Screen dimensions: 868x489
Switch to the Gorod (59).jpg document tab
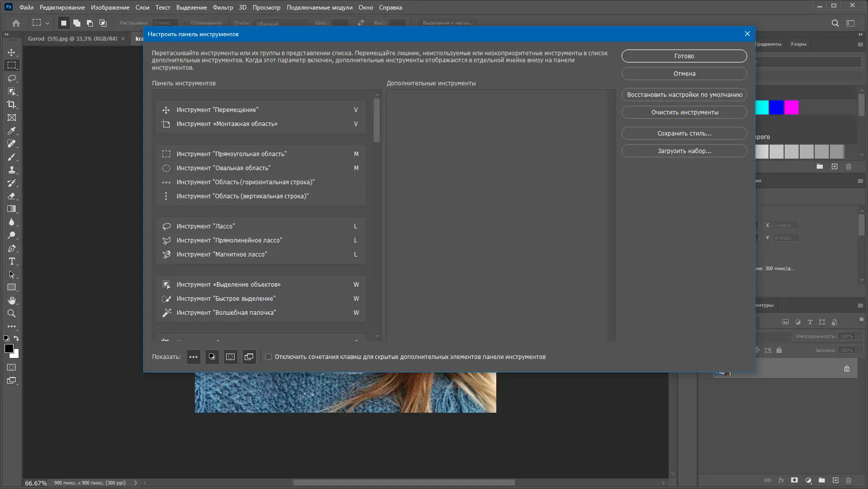coord(72,39)
